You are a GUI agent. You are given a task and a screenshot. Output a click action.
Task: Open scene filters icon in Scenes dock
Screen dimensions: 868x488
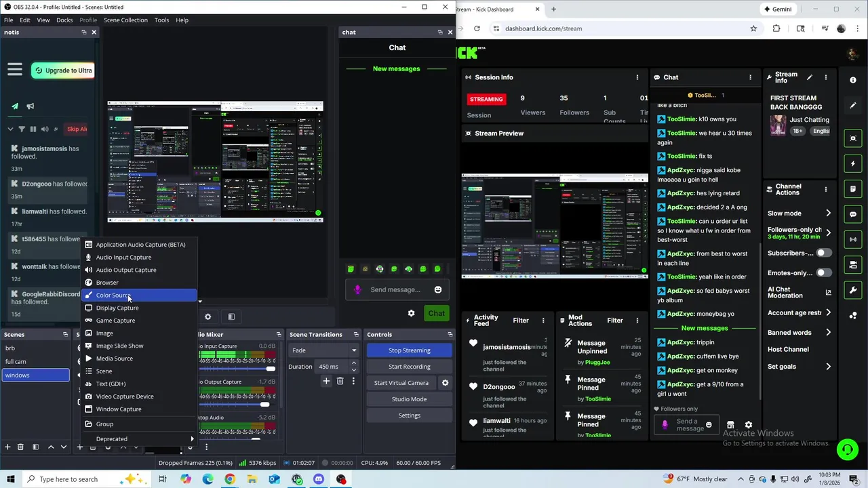click(x=35, y=447)
